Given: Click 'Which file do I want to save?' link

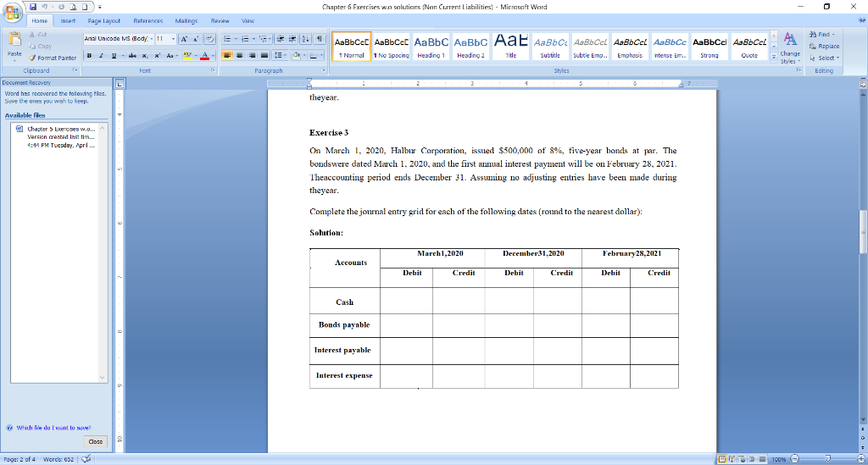Looking at the screenshot, I should click(53, 428).
